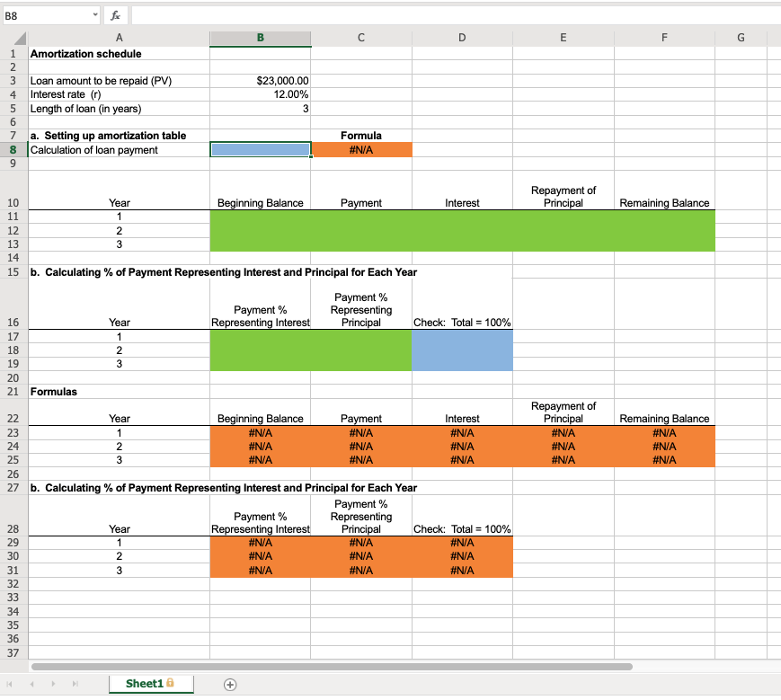The image size is (781, 700).
Task: Select the Sheet1 tab
Action: [x=150, y=683]
